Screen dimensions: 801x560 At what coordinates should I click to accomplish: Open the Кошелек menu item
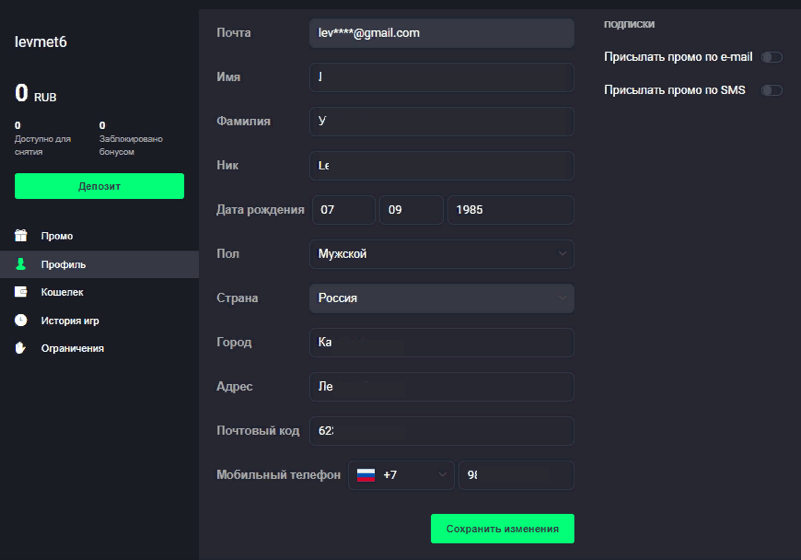tap(62, 292)
